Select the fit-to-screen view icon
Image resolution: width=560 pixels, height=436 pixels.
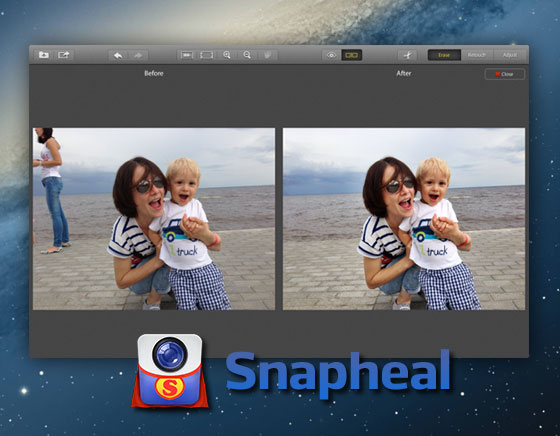[206, 55]
